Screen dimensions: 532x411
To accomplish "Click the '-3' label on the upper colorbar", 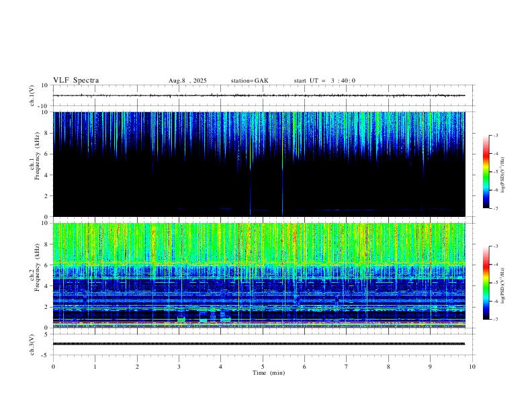I will (495, 136).
